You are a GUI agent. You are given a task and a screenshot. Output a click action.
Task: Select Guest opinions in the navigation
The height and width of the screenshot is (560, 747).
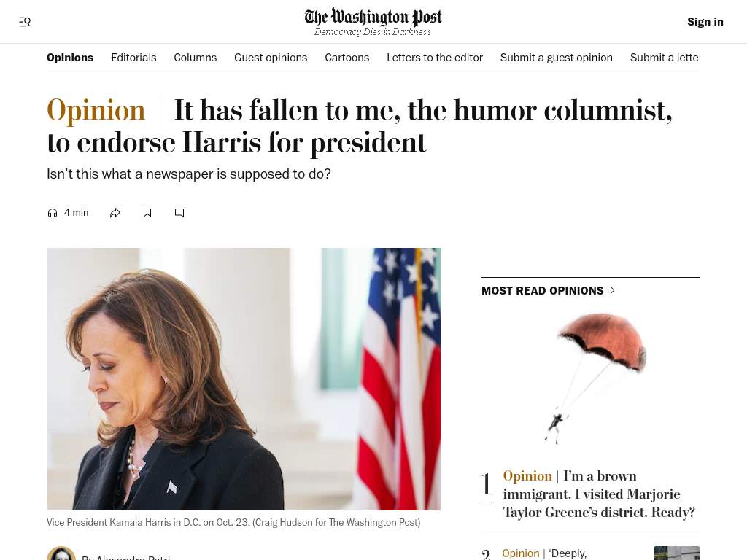(271, 58)
